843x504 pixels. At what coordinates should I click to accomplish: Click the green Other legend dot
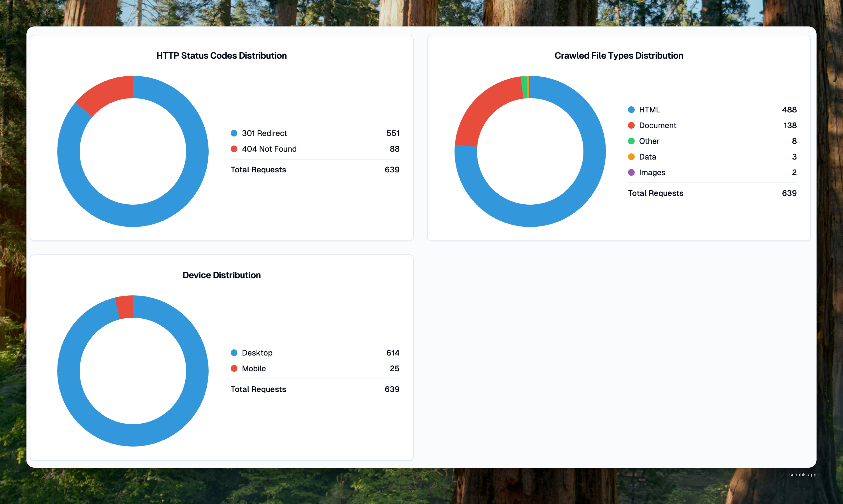pos(631,141)
